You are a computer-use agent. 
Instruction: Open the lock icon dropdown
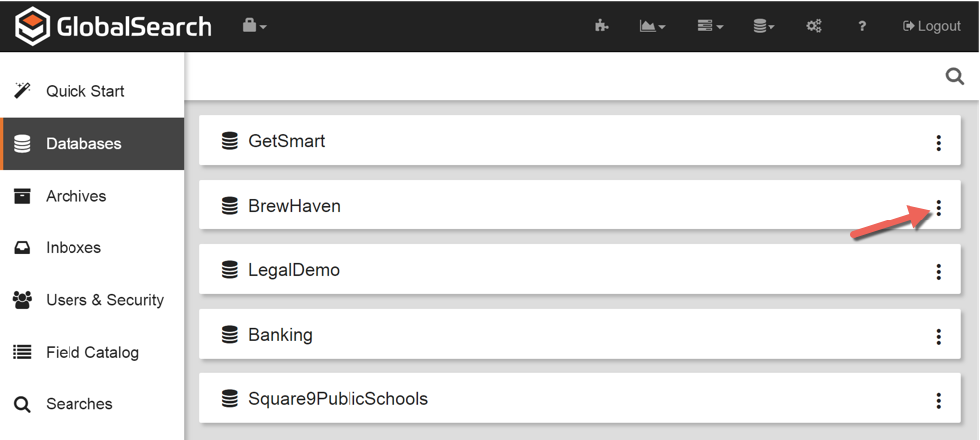coord(254,26)
